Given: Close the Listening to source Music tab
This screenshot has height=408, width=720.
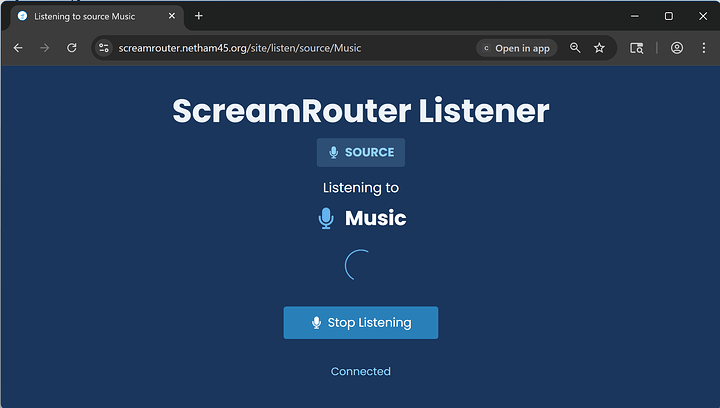Looking at the screenshot, I should click(171, 17).
